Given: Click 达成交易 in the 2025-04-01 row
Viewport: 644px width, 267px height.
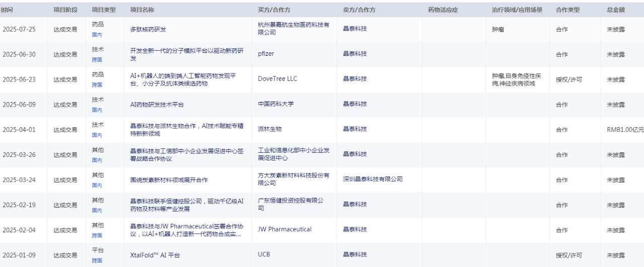Looking at the screenshot, I should 65,130.
